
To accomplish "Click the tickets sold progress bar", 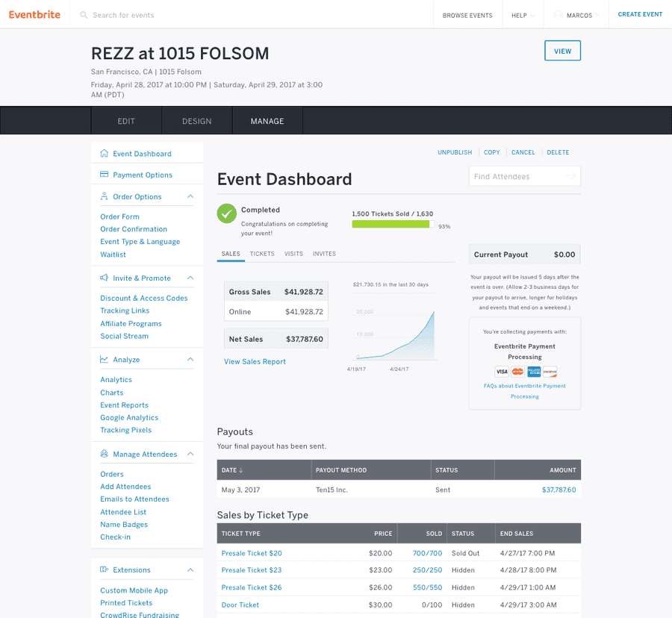I will 391,223.
